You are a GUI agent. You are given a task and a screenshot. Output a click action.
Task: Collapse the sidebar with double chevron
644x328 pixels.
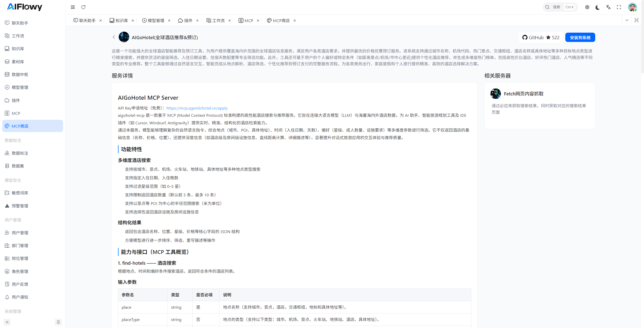pos(7,322)
